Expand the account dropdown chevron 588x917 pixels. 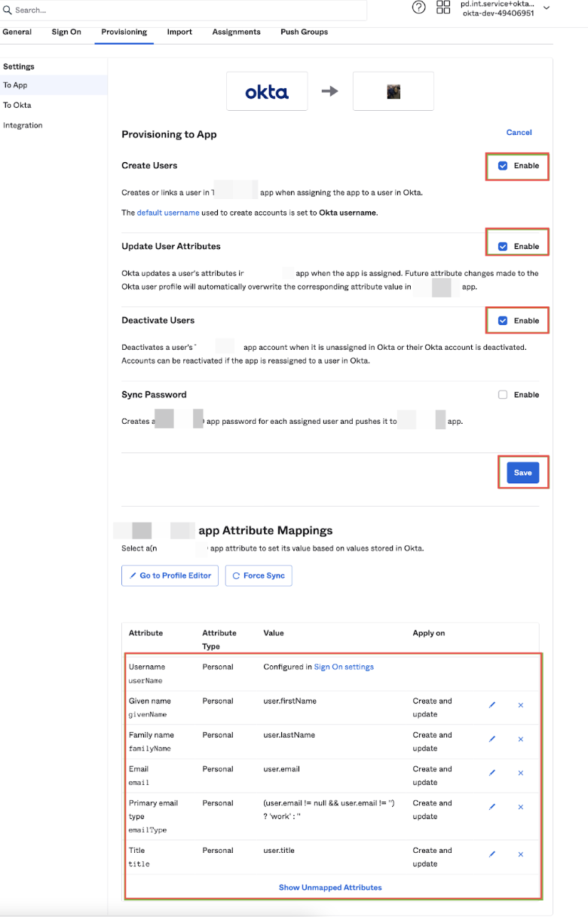click(x=547, y=8)
